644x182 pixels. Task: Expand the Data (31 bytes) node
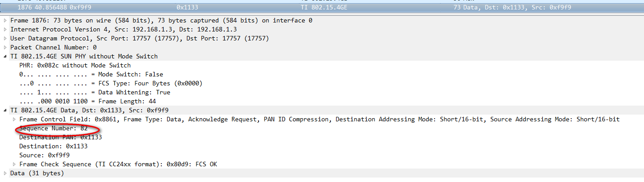[x=5, y=173]
